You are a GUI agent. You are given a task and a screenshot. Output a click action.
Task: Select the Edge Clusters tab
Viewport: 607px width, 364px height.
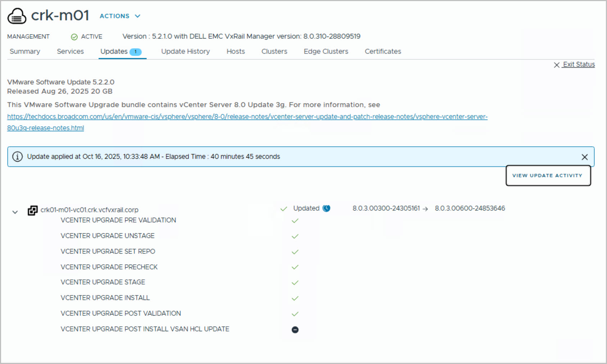(326, 51)
